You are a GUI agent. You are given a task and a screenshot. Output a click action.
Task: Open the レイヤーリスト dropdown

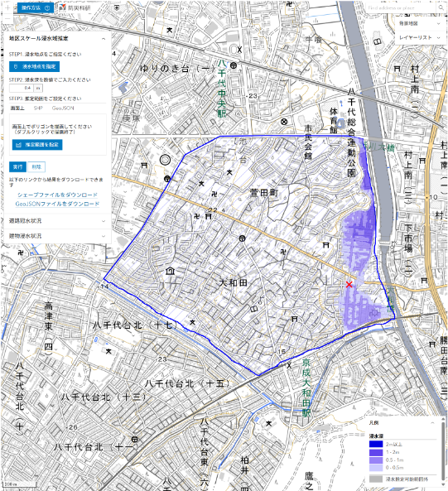420,37
